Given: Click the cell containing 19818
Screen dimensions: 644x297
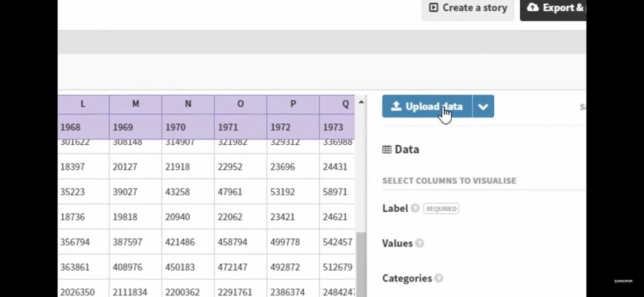Looking at the screenshot, I should click(136, 217).
